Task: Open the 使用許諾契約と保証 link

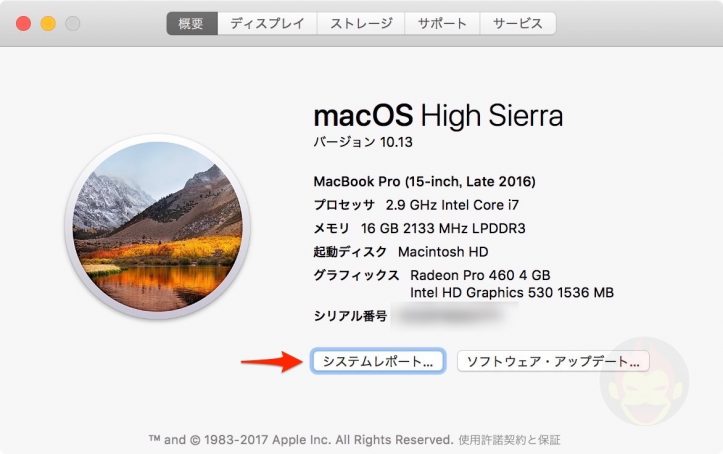Action: click(x=509, y=440)
